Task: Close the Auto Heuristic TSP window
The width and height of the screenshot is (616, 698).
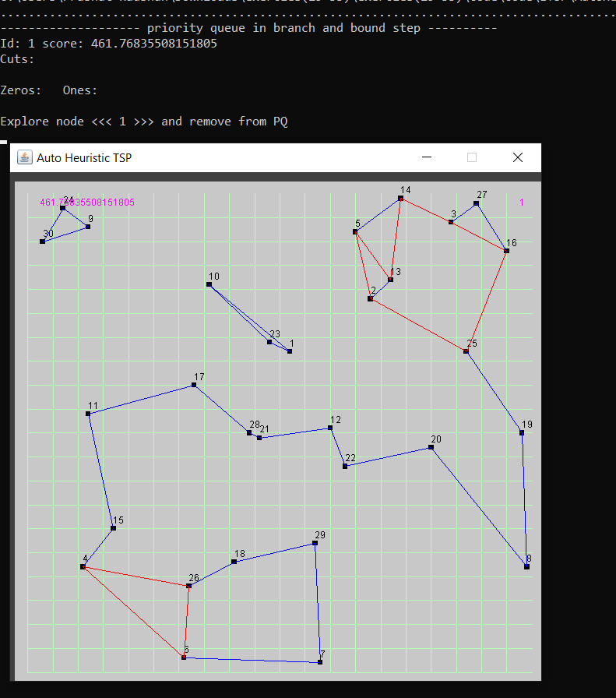Action: click(518, 157)
